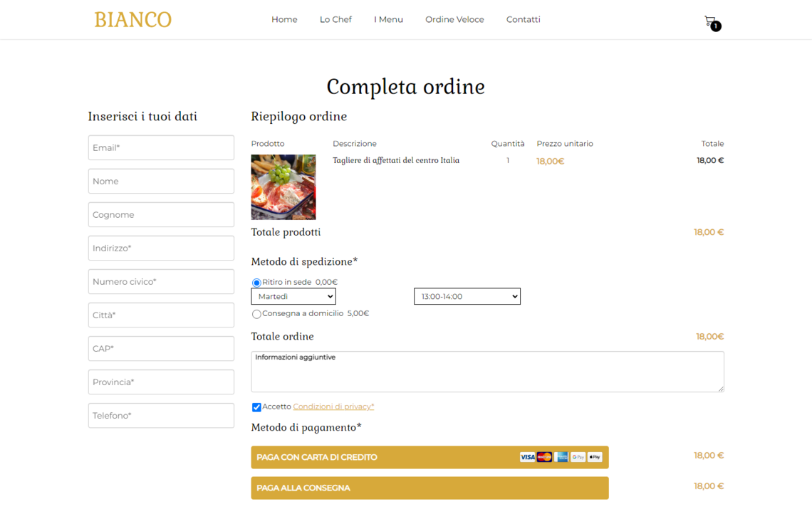
Task: Click the Visa card icon
Action: coord(527,457)
